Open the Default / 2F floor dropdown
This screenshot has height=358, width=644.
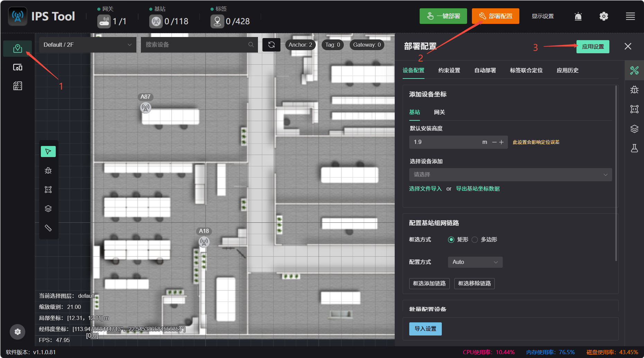click(88, 45)
